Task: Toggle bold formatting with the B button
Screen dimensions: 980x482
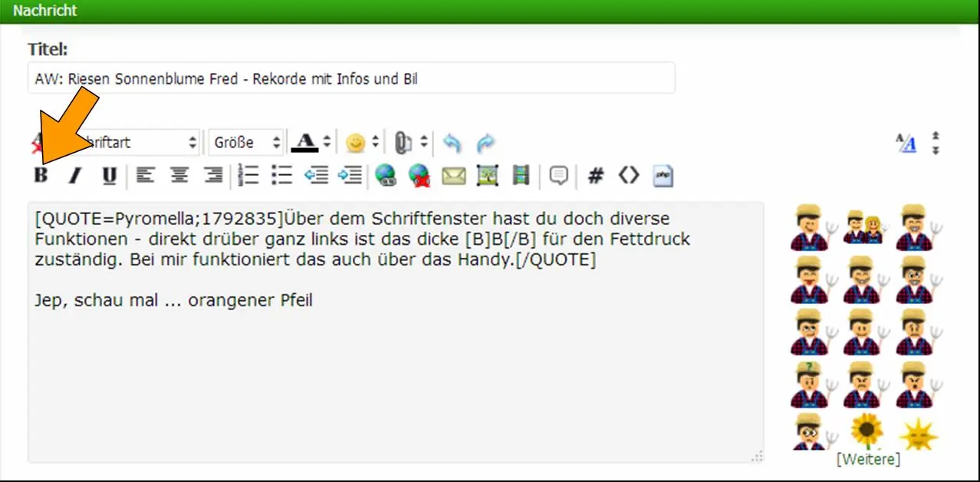Action: click(41, 176)
